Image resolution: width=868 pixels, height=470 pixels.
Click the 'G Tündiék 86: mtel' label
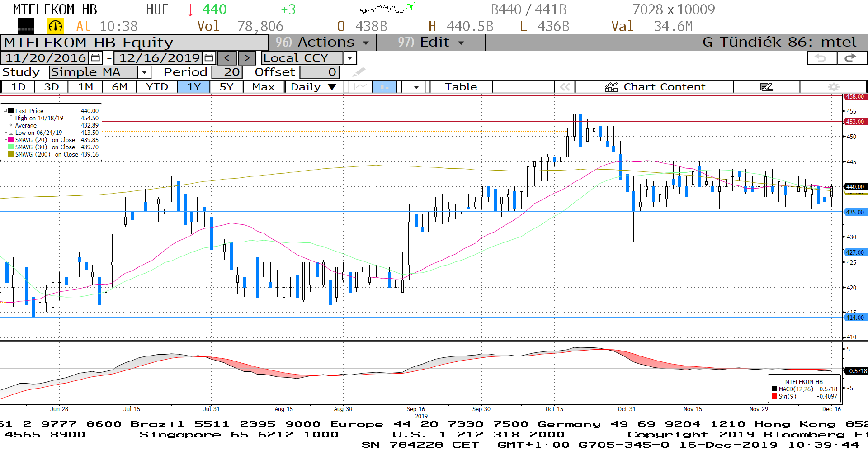[x=779, y=42]
